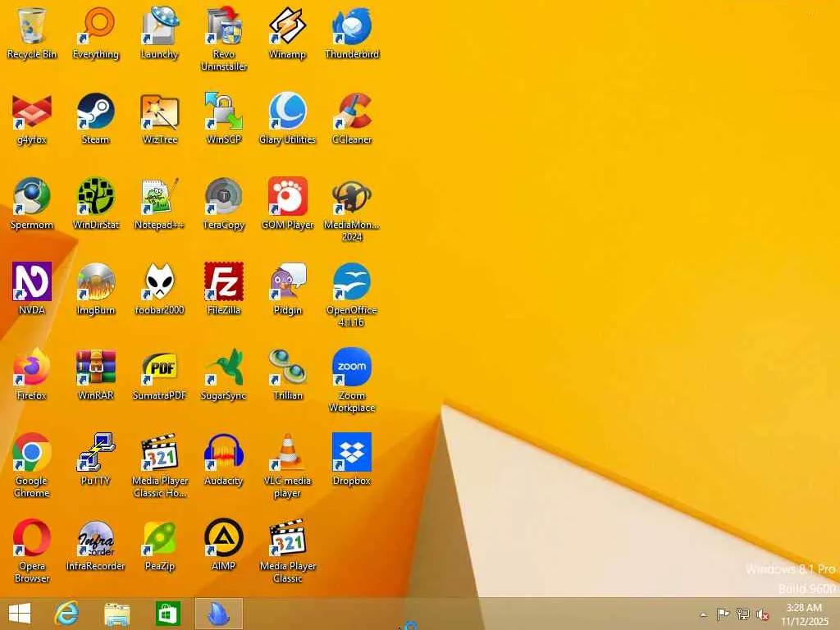The width and height of the screenshot is (840, 630).
Task: Click the VLC media player cone
Action: click(x=288, y=466)
